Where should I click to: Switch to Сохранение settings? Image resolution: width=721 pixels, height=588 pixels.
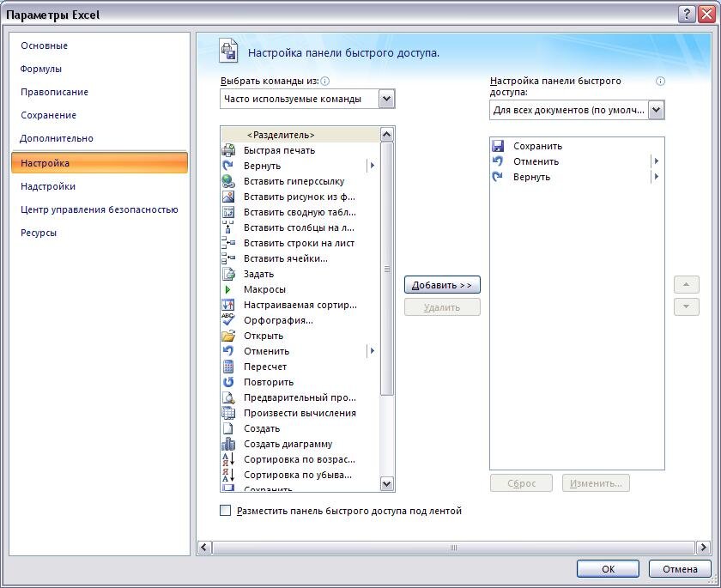(x=48, y=115)
